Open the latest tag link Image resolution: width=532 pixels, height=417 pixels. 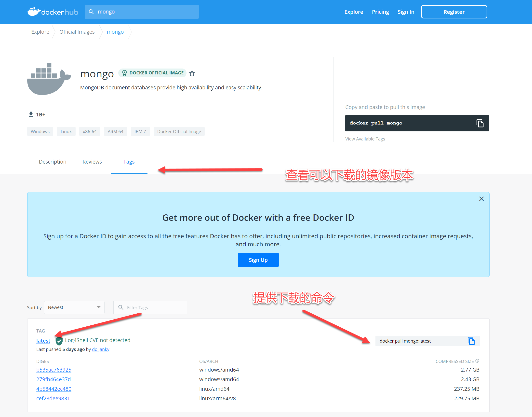(43, 341)
